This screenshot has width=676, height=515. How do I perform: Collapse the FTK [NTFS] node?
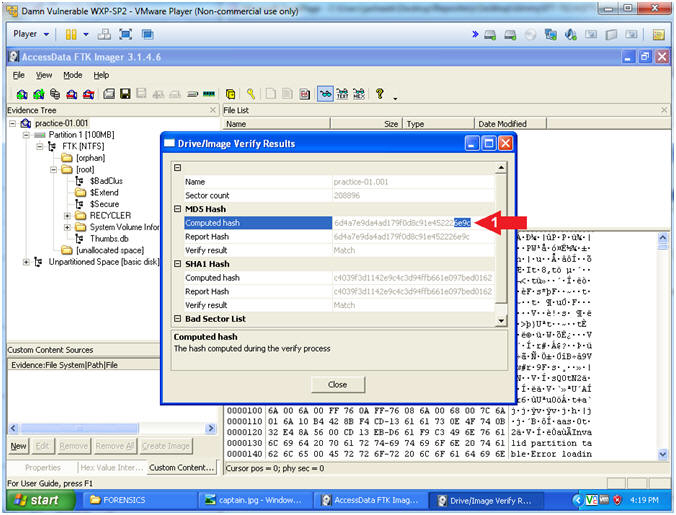[x=40, y=147]
